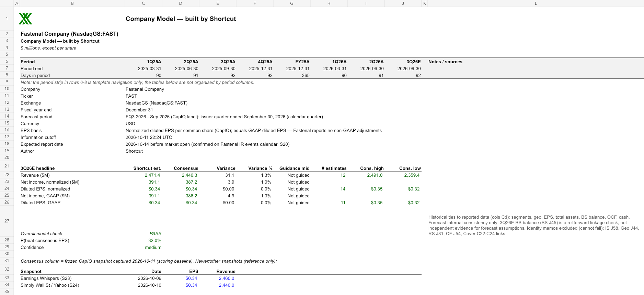Image resolution: width=644 pixels, height=295 pixels.
Task: Select the 'Snapshot' table header
Action: click(x=31, y=272)
